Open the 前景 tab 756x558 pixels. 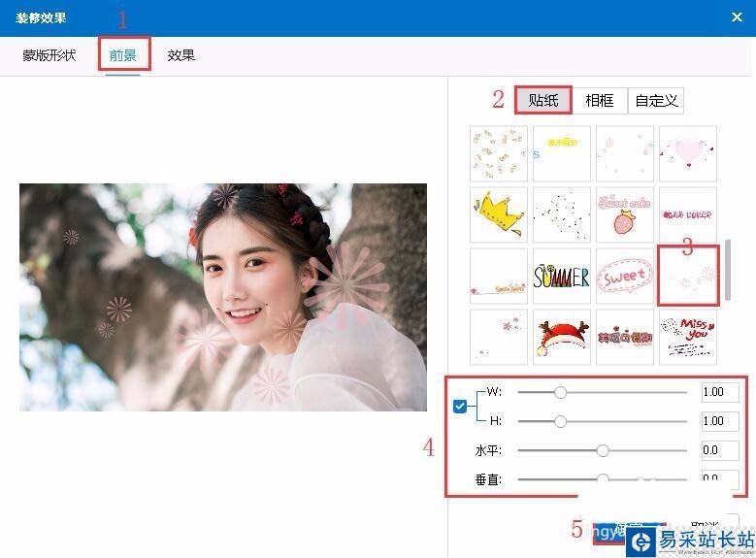click(x=123, y=55)
